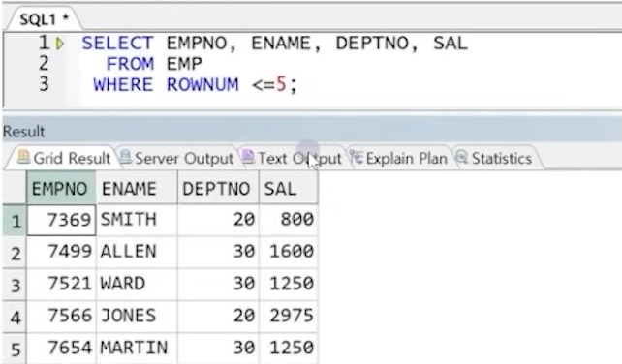Click the Text Output tab icon
Screen dimensions: 622x364
tap(248, 157)
